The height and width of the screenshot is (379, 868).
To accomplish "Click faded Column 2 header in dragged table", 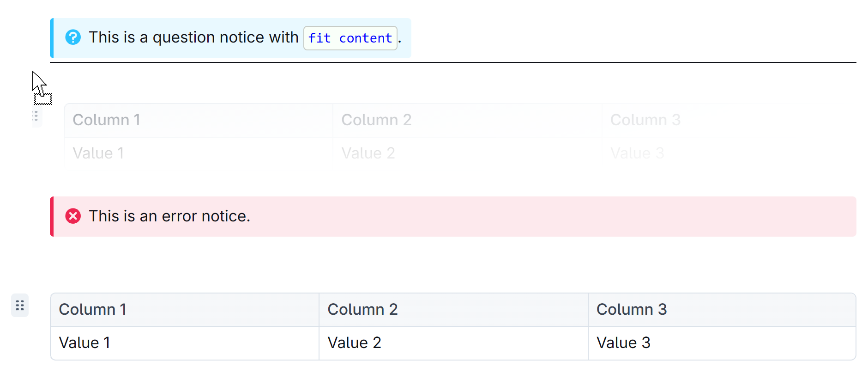I will [x=467, y=120].
